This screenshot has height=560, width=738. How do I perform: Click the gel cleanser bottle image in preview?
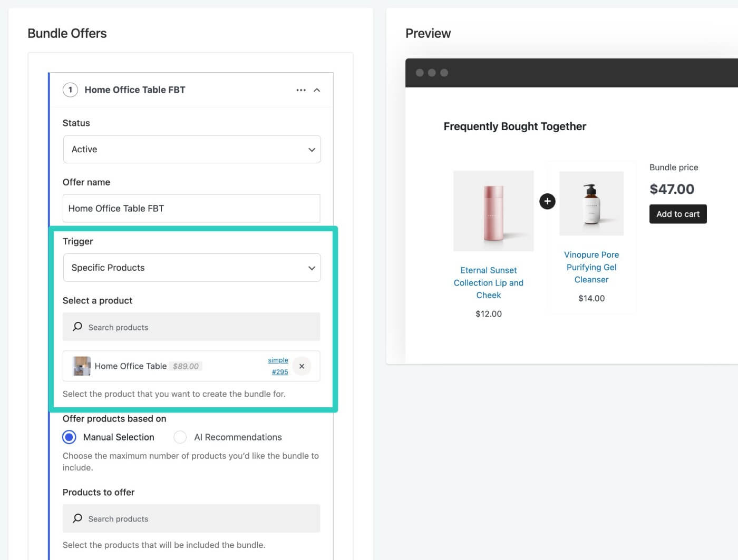coord(591,203)
